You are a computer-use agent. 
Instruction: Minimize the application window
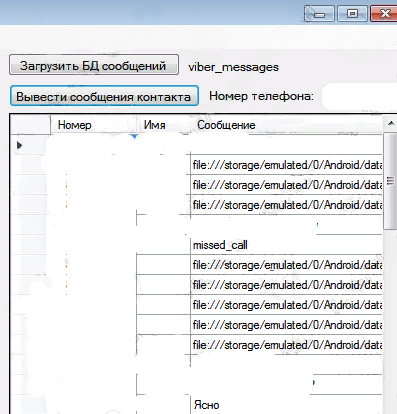[319, 14]
